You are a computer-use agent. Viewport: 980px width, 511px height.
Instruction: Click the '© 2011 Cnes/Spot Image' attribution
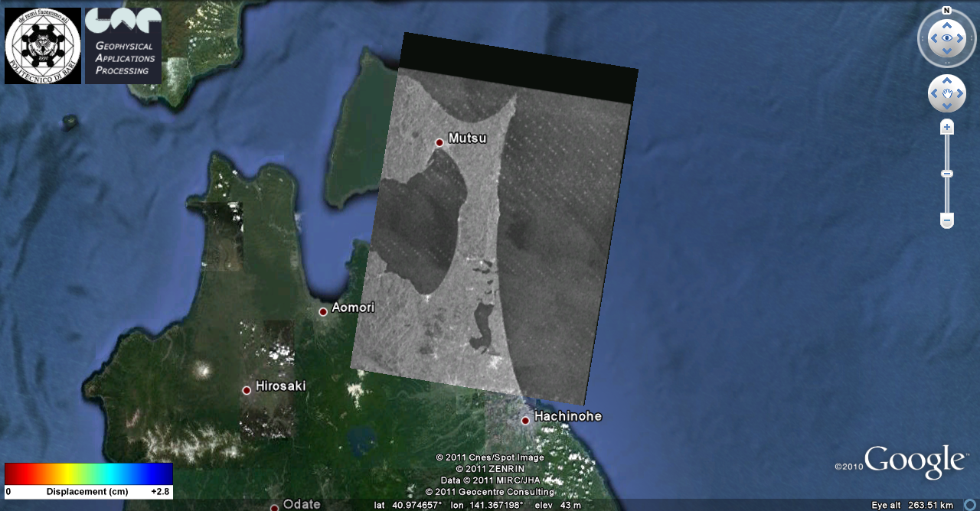point(490,457)
